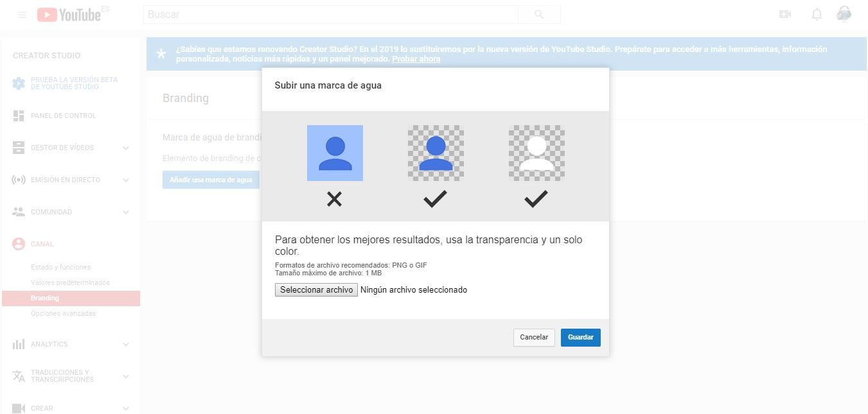Viewport: 868px width, 414px height.
Task: Click the Probar ahora link
Action: 416,59
